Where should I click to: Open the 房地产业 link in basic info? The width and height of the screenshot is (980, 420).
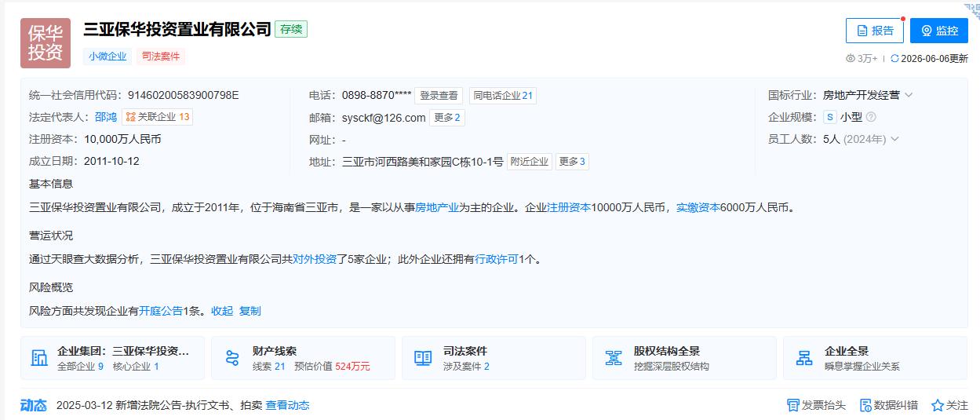click(x=437, y=208)
